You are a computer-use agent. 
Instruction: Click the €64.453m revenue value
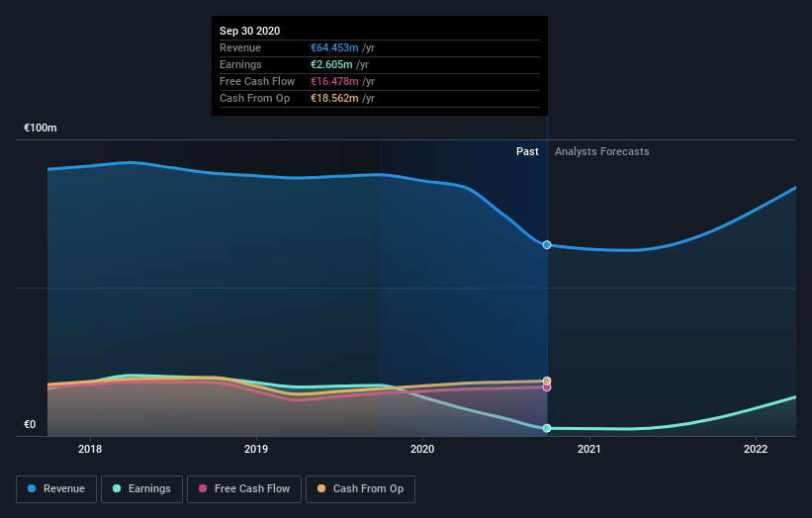[x=334, y=47]
